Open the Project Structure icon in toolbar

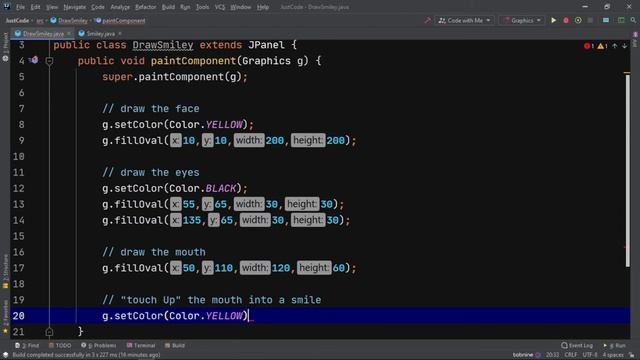pos(606,20)
